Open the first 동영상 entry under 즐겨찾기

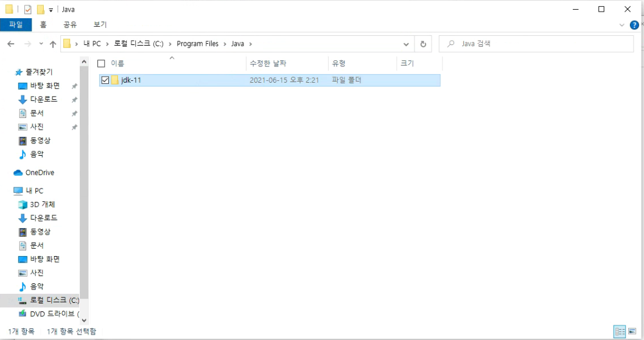tap(40, 141)
